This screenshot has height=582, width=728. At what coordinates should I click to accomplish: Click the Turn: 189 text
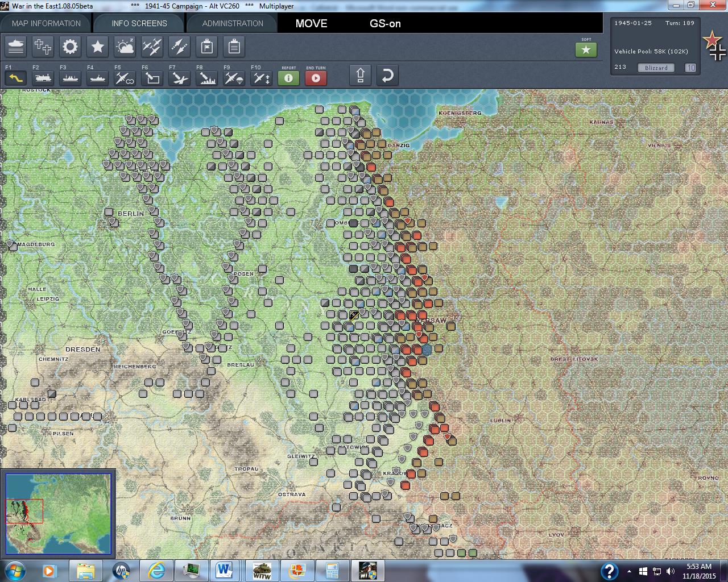pos(680,23)
